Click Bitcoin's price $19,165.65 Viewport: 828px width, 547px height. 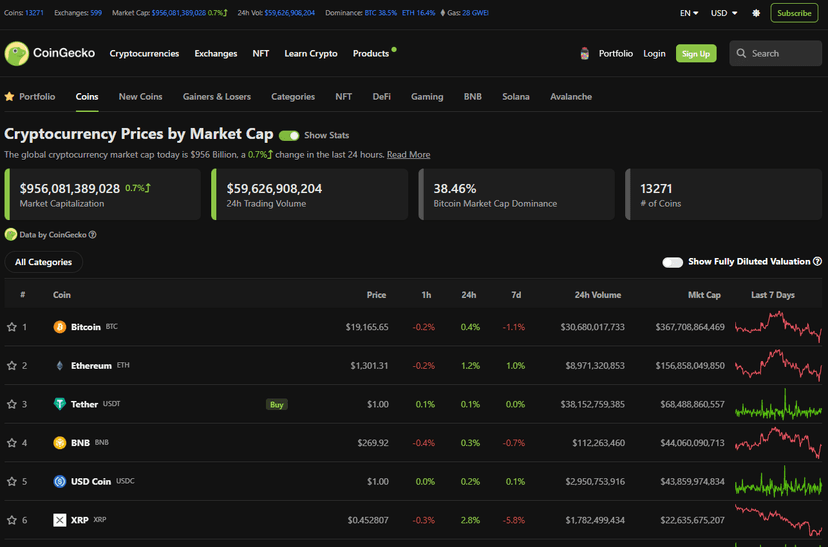pyautogui.click(x=367, y=327)
